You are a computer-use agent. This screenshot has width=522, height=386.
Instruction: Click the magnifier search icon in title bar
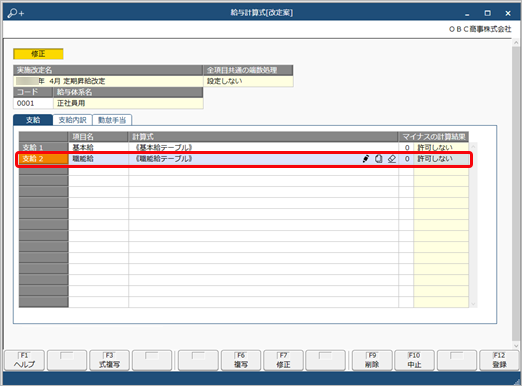(x=15, y=13)
